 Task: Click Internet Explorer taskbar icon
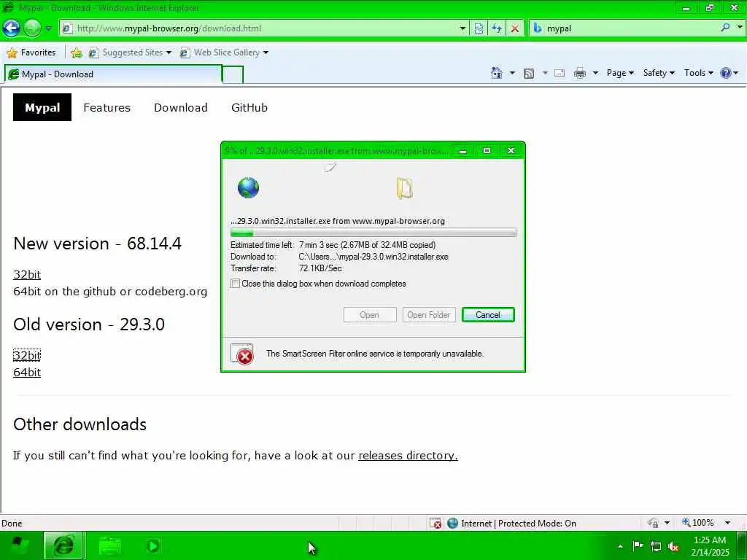click(64, 545)
